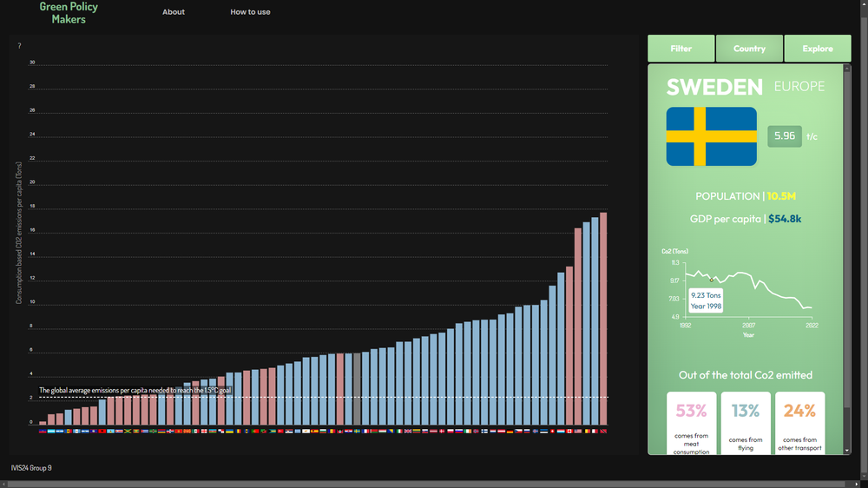Choose the United States flag icon
Screen dimensions: 868x488
578,431
